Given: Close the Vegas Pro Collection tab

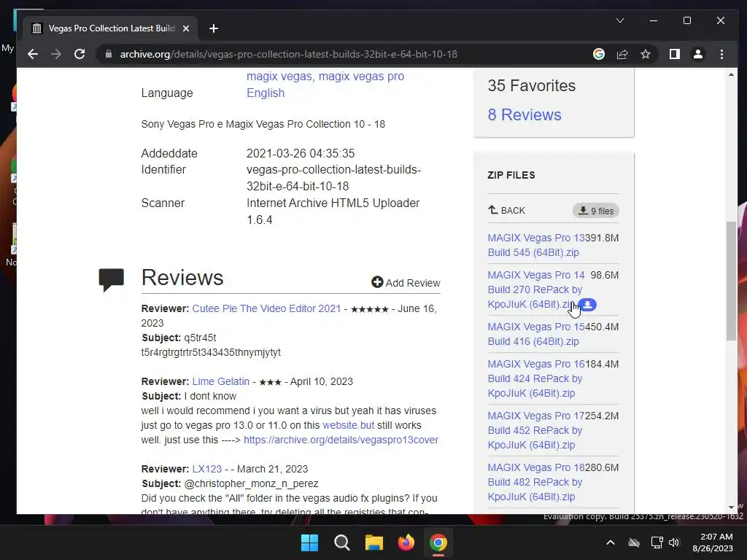Looking at the screenshot, I should click(186, 28).
